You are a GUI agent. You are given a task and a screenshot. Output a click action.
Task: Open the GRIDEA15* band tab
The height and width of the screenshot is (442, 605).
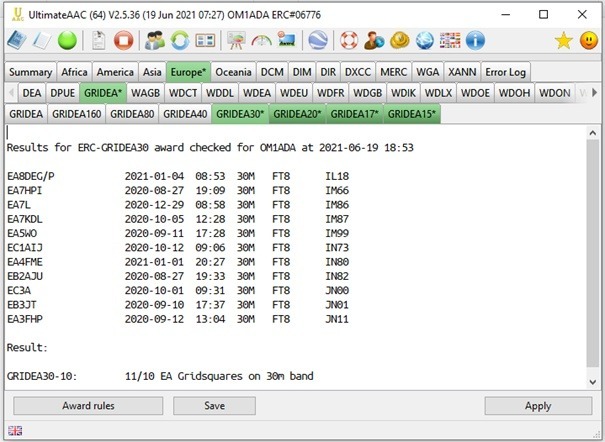click(x=412, y=114)
